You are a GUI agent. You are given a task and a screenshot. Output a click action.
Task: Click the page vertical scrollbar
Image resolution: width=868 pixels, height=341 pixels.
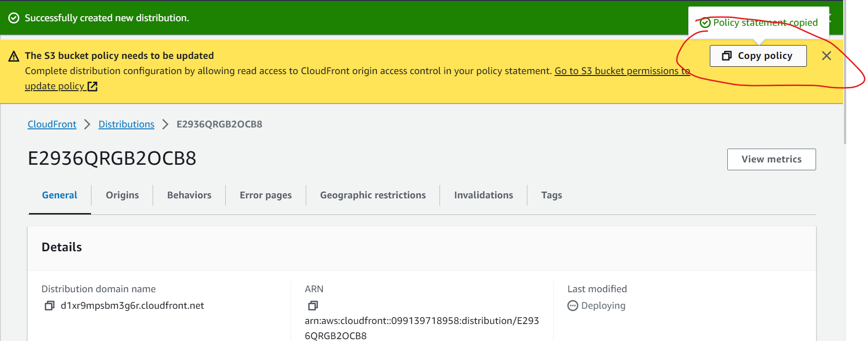845,72
